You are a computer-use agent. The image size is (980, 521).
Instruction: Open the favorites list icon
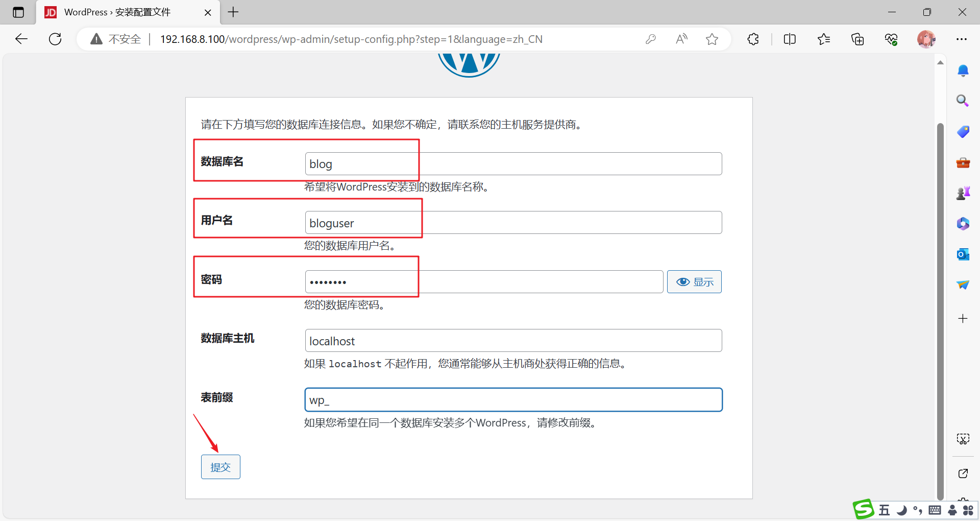(824, 39)
